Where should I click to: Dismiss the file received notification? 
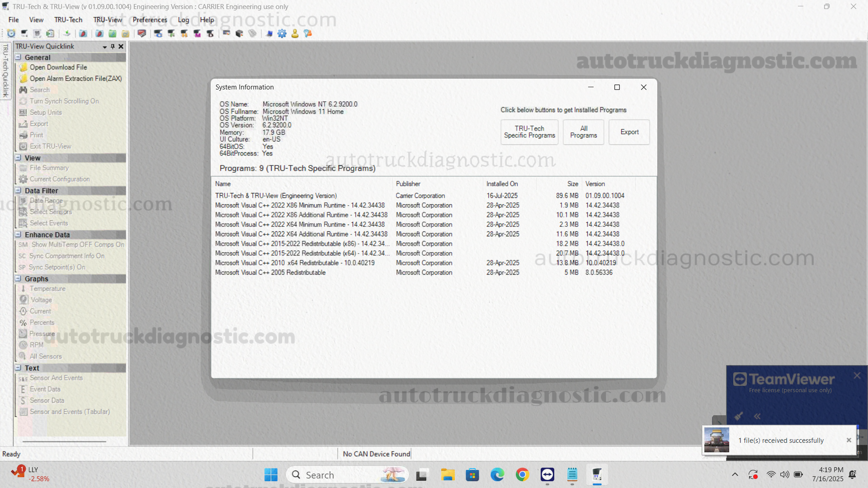(849, 440)
